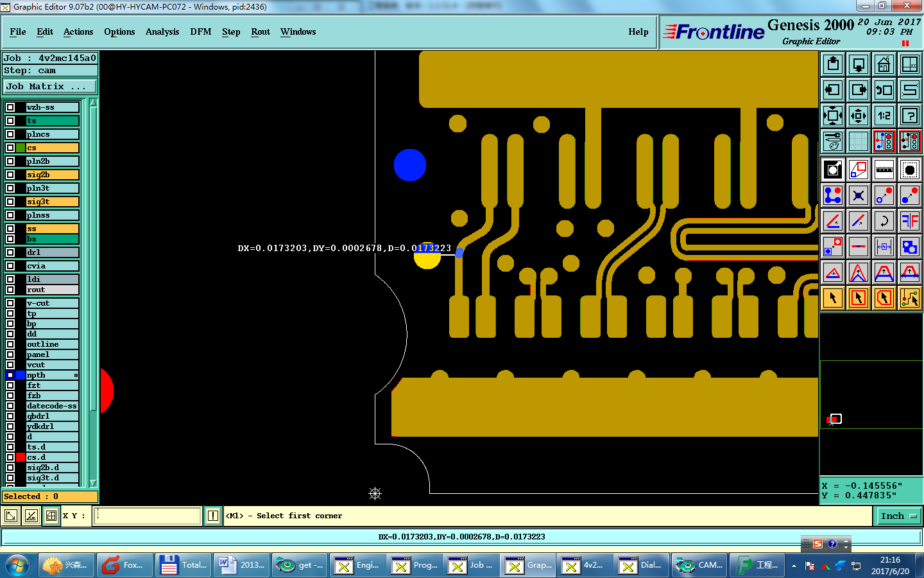Click the ruler measure tool icon
The image size is (924, 578).
(884, 170)
